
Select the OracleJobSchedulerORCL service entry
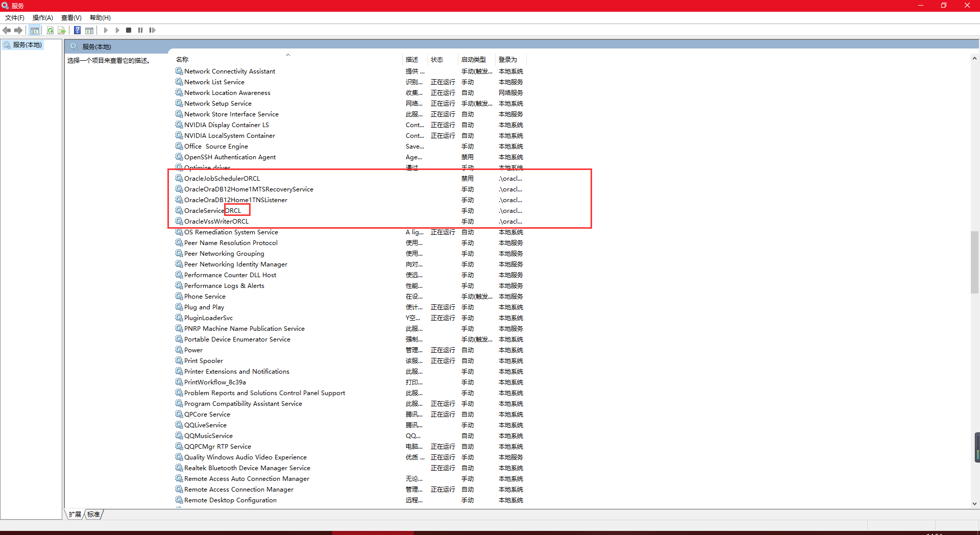point(222,178)
